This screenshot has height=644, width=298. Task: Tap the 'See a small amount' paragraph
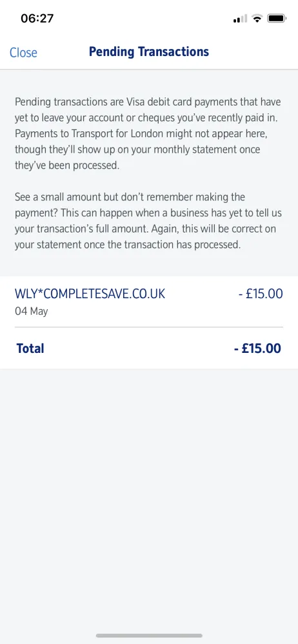click(x=145, y=221)
